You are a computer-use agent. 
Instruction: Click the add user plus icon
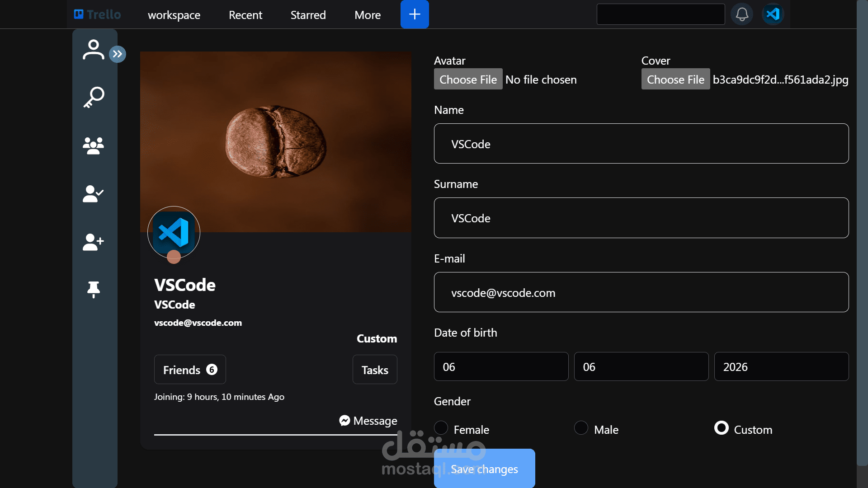[x=93, y=242]
